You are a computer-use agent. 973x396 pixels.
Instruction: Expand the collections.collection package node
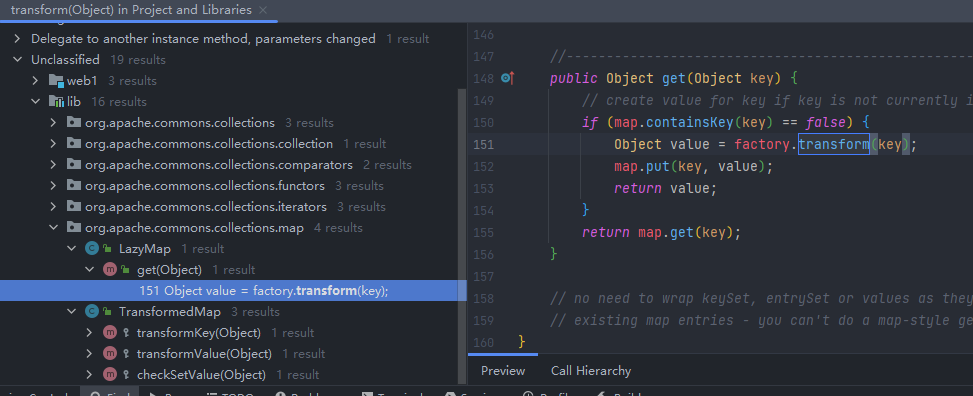[x=53, y=144]
